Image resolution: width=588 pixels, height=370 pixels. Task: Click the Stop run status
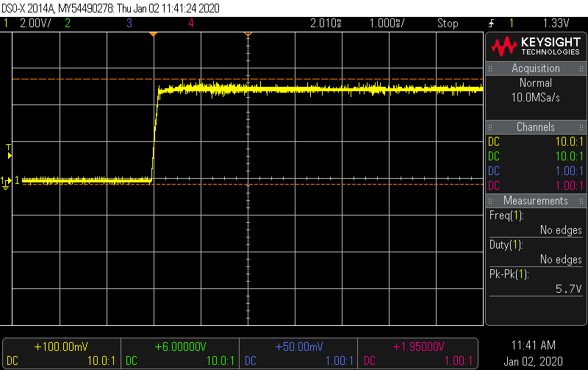coord(448,24)
